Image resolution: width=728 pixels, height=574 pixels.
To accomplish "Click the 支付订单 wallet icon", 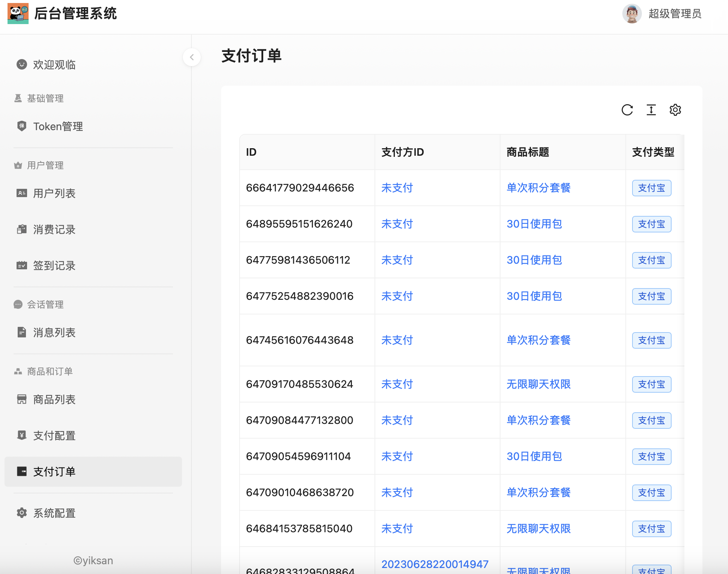I will pos(22,471).
